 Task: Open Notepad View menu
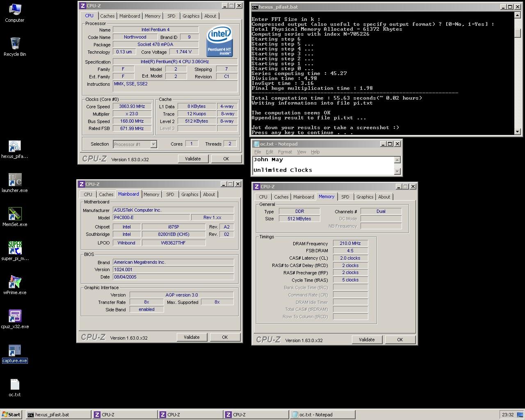click(301, 152)
